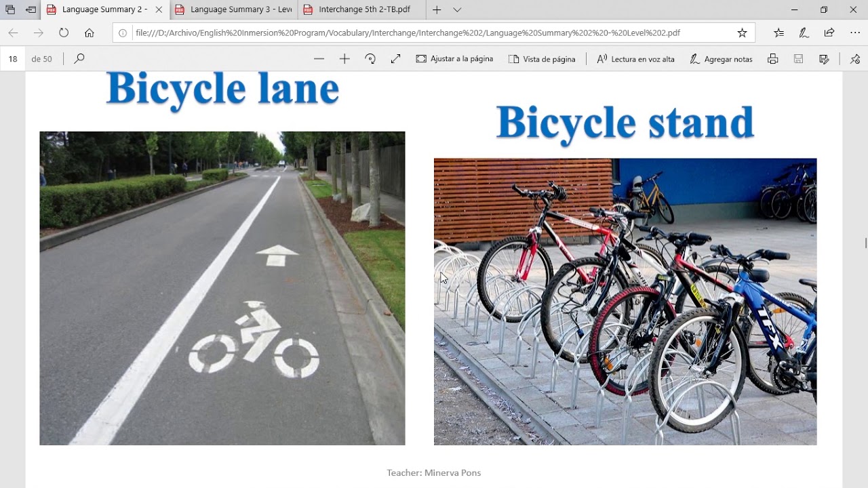This screenshot has height=488, width=868.
Task: Refresh the current PDF page
Action: point(64,33)
